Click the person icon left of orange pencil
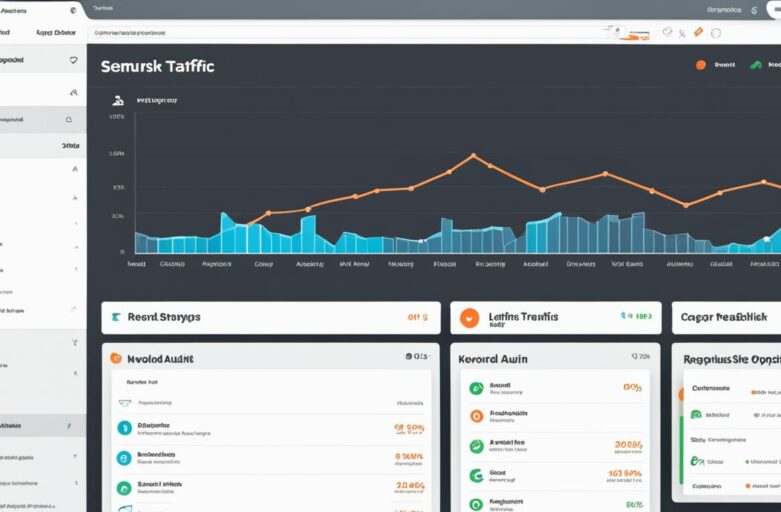781x512 pixels. (x=682, y=33)
